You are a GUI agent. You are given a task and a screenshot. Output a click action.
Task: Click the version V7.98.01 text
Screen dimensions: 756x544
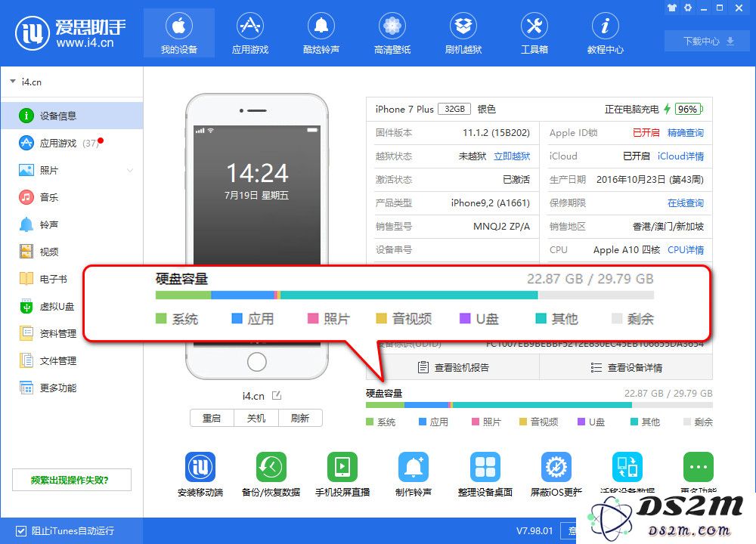click(534, 531)
